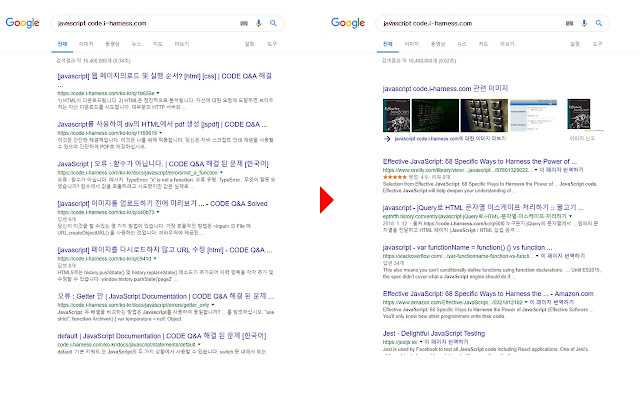Click the arrow icon beside the 이미지 더보기 link

387,139
